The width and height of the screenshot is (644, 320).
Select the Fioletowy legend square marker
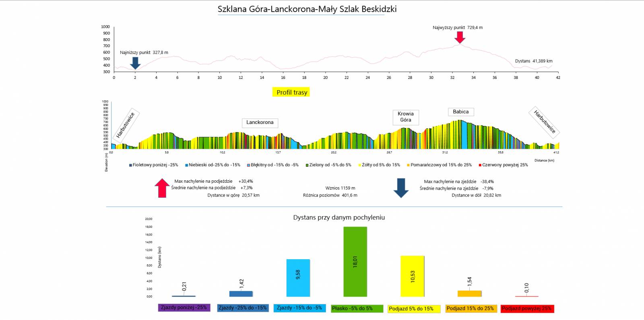pyautogui.click(x=130, y=165)
